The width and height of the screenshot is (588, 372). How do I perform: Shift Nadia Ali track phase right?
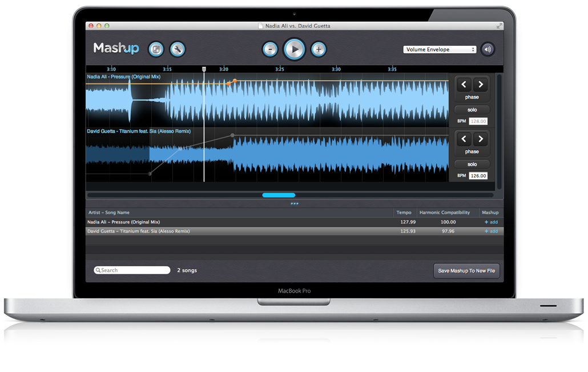[x=480, y=85]
